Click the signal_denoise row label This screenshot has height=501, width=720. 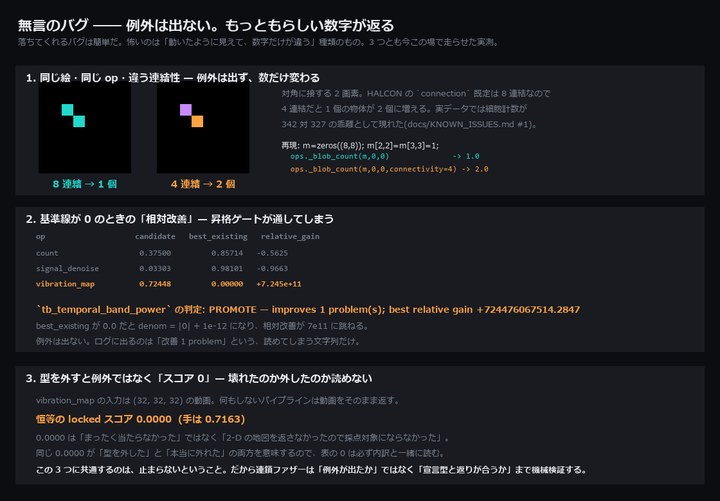coord(68,269)
